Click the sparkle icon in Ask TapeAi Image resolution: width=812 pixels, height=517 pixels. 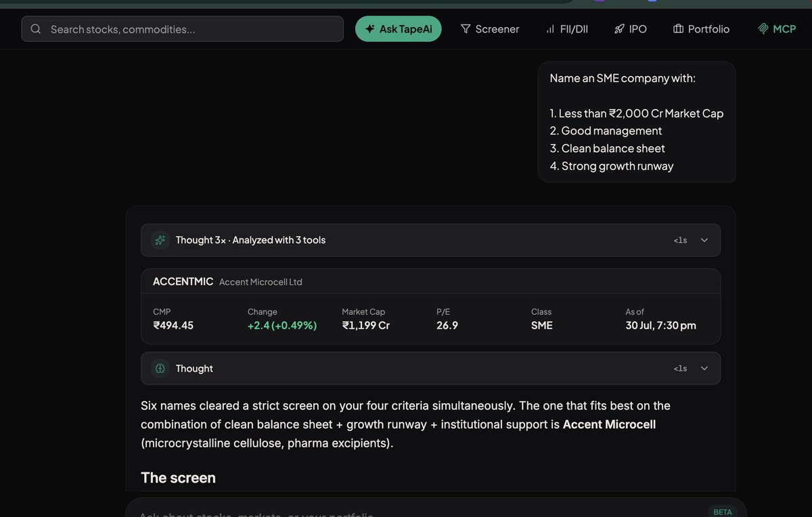369,29
